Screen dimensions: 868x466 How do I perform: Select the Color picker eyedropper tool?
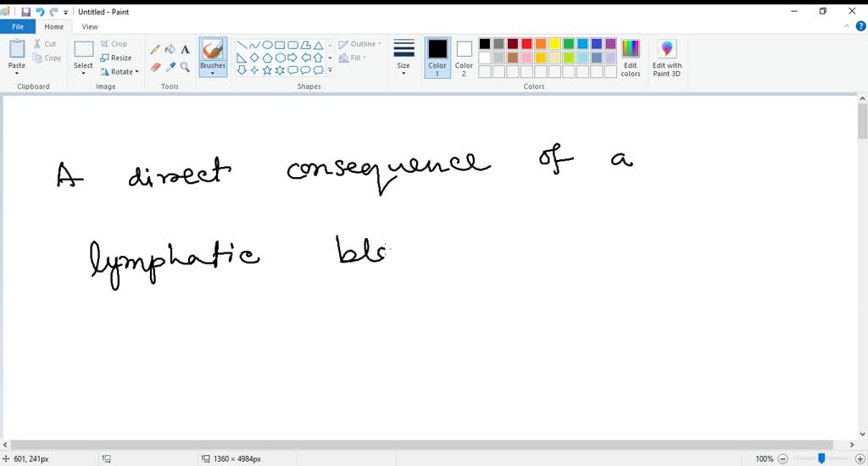170,67
